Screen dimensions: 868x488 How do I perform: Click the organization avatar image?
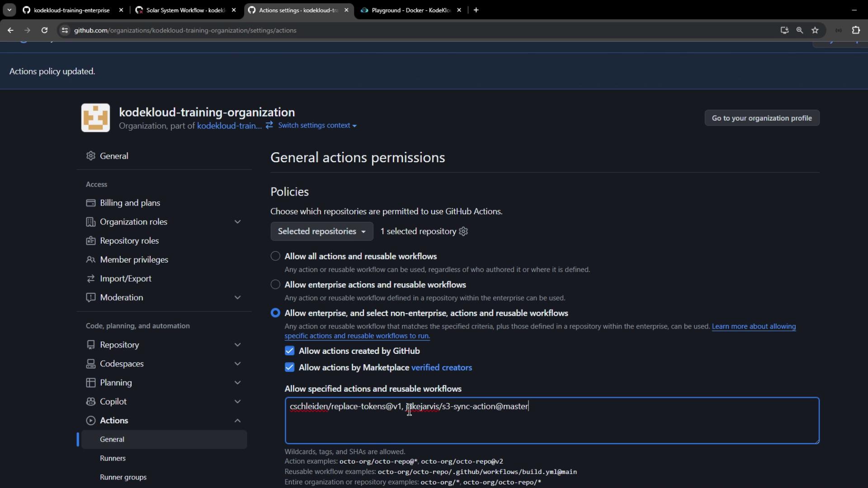pos(95,118)
